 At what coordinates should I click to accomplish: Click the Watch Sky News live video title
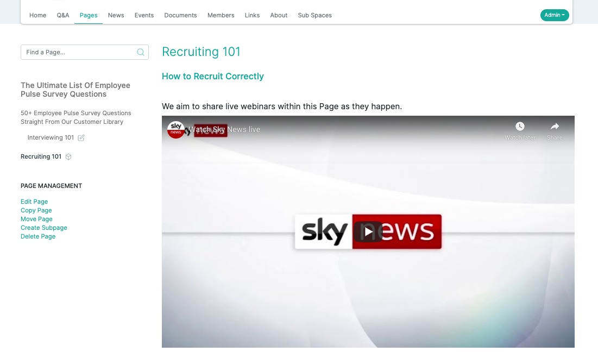point(224,129)
